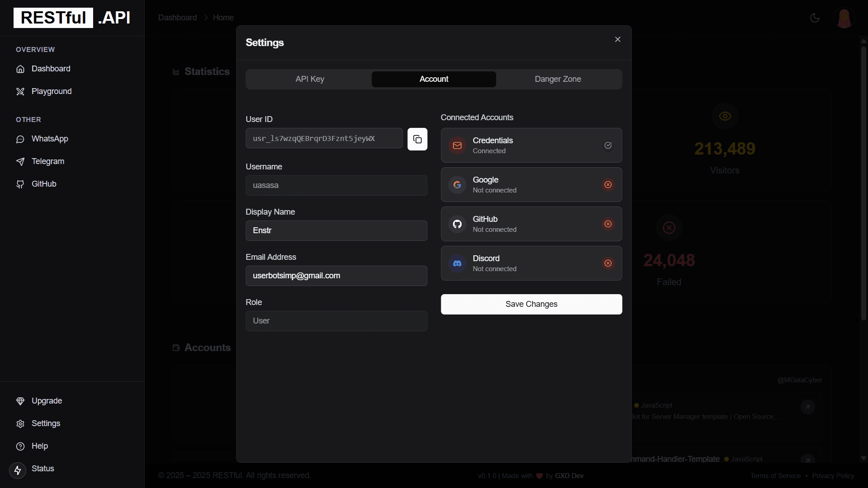Click the Discord not-connected status icon
The image size is (868, 488).
tap(608, 263)
